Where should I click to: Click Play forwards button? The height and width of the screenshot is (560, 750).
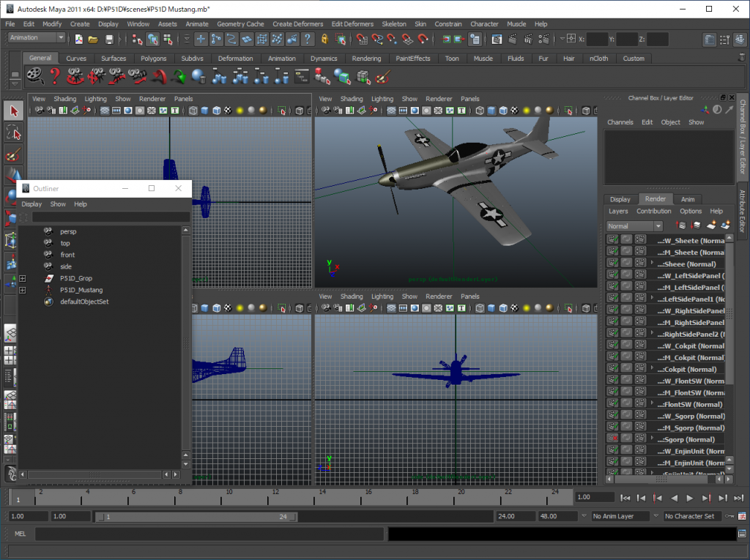690,499
